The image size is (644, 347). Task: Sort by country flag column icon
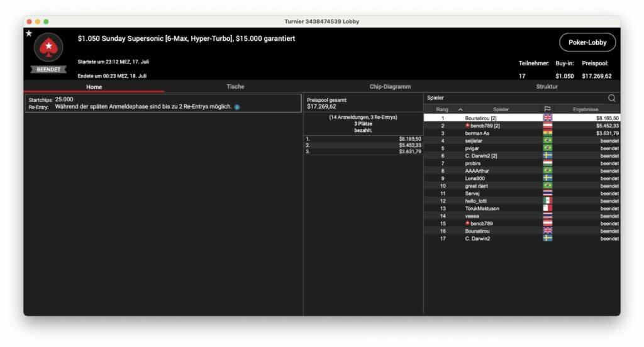[x=547, y=109]
